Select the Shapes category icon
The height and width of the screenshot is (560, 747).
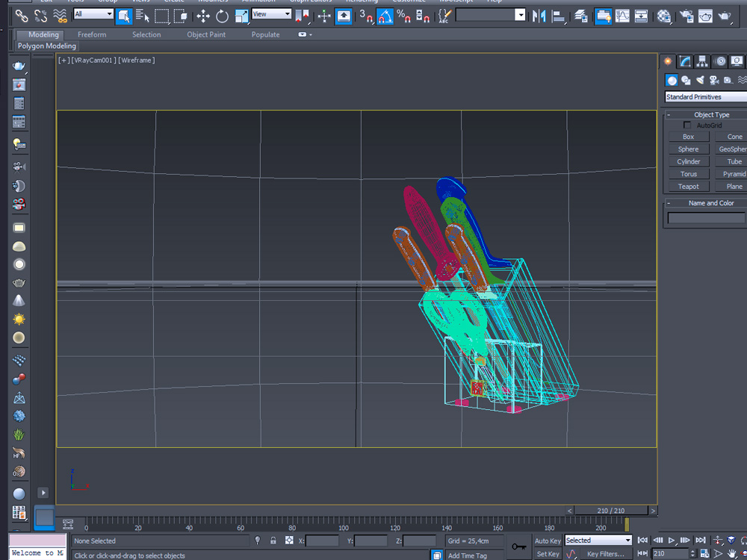click(686, 80)
